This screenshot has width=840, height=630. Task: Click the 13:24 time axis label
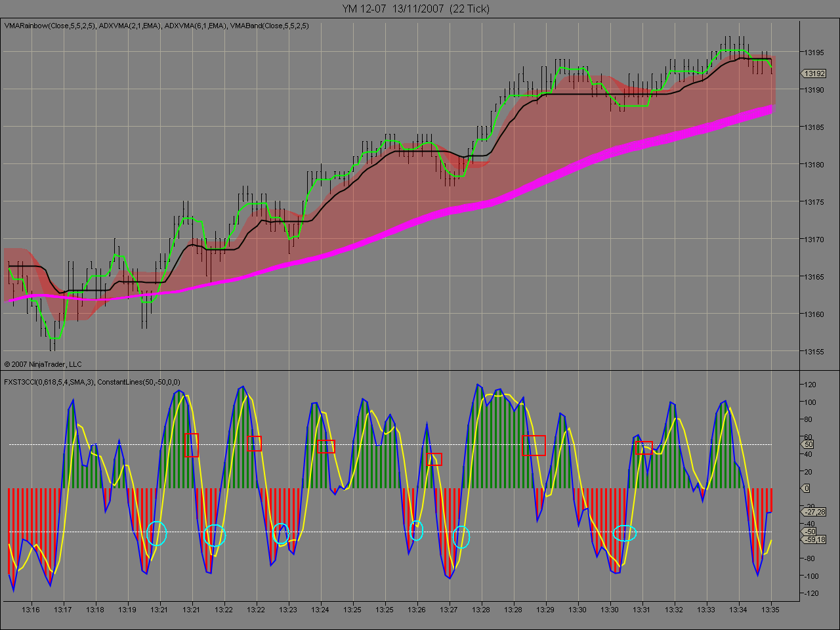coord(320,610)
